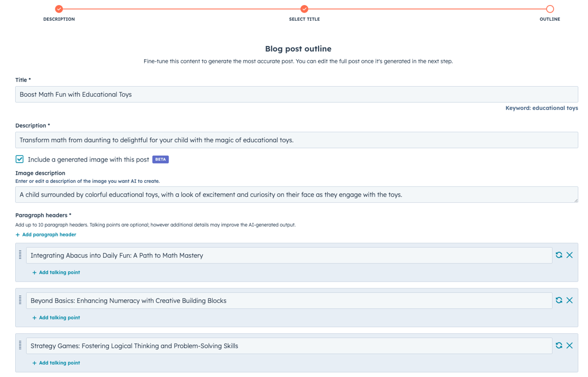This screenshot has width=588, height=377.
Task: Delete the Beyond Basics paragraph header
Action: click(569, 300)
